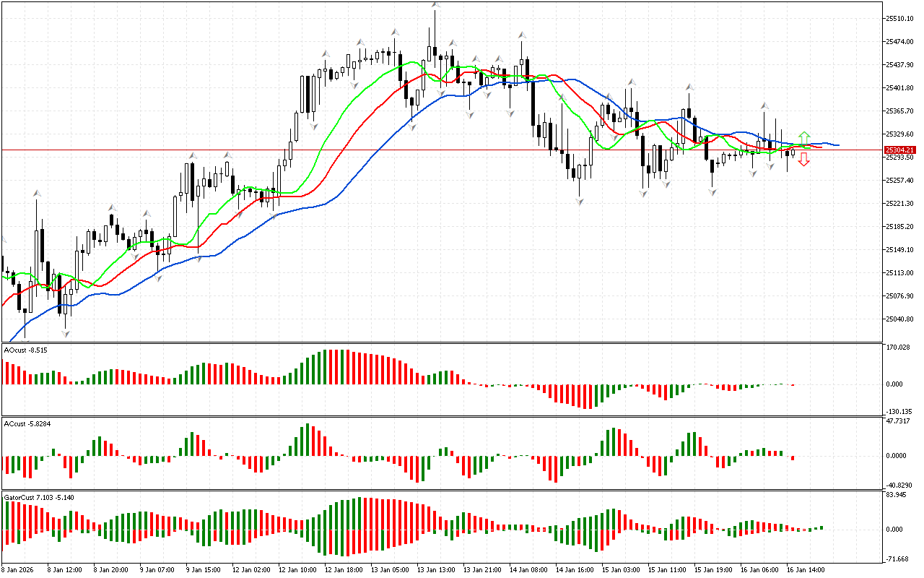Click the -40.8290 value on the AC scale
Image resolution: width=924 pixels, height=578 pixels.
(x=898, y=486)
